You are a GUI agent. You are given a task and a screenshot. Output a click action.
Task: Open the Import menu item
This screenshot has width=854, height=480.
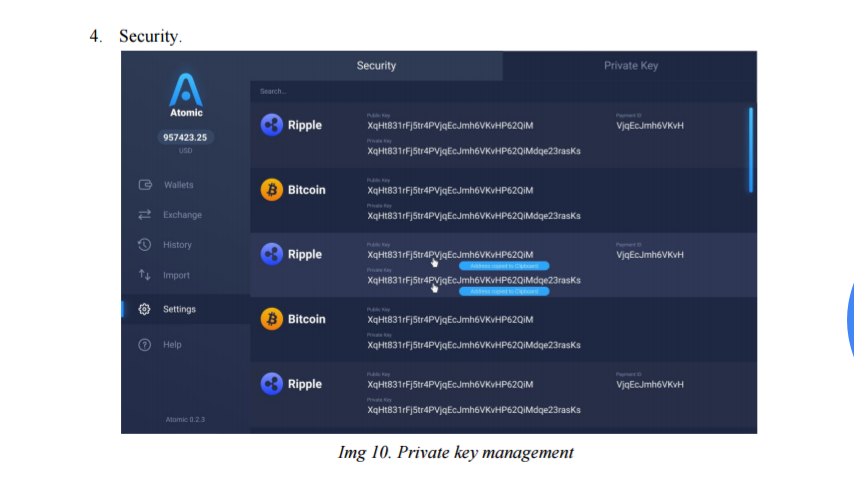176,275
